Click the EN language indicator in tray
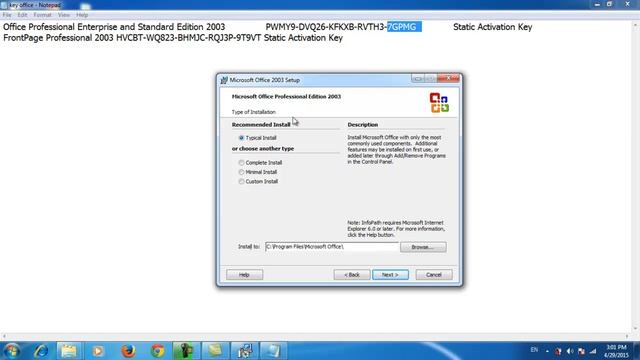640x360 pixels. (534, 350)
